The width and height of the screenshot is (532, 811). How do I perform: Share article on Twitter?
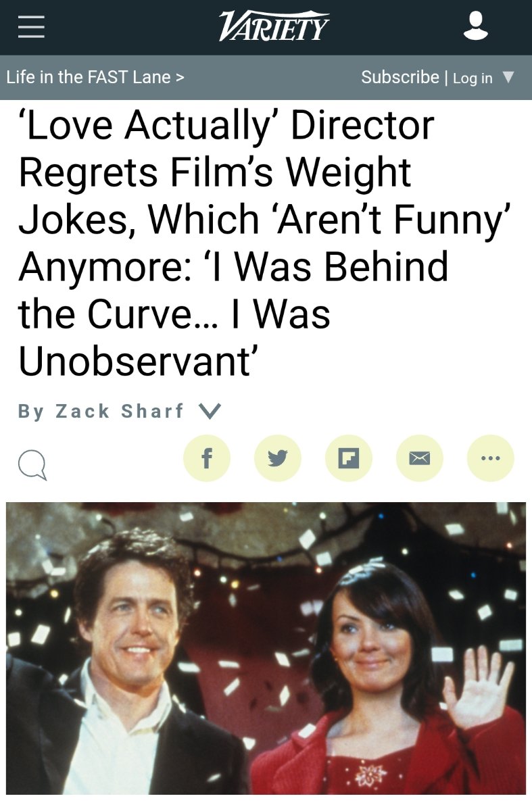(278, 458)
